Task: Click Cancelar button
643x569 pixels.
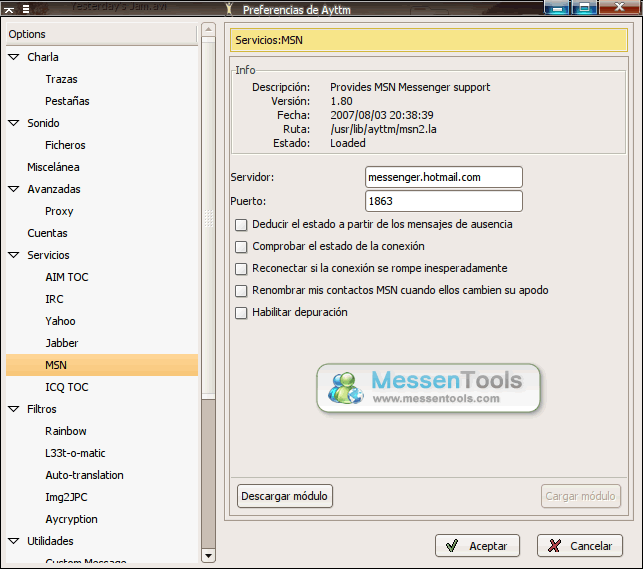Action: pyautogui.click(x=580, y=546)
